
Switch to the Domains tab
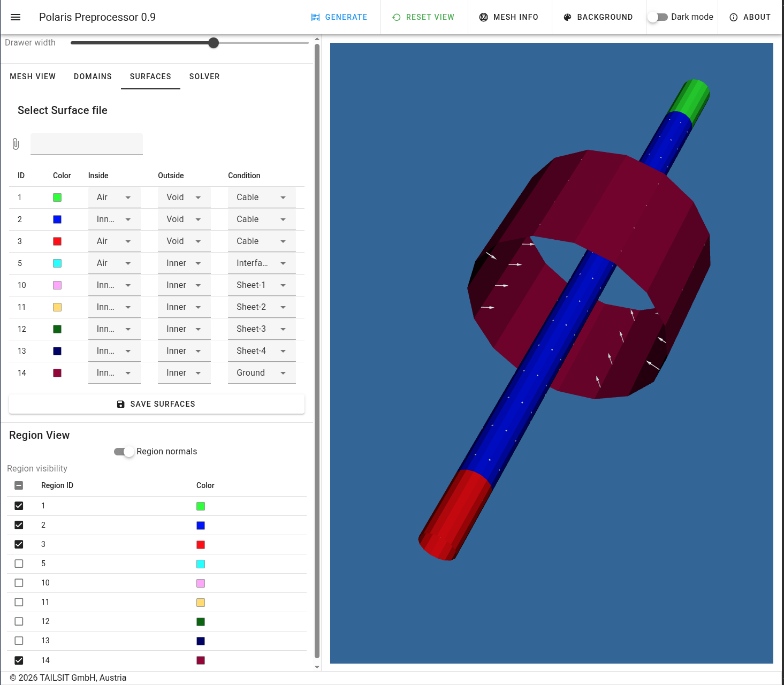tap(93, 77)
